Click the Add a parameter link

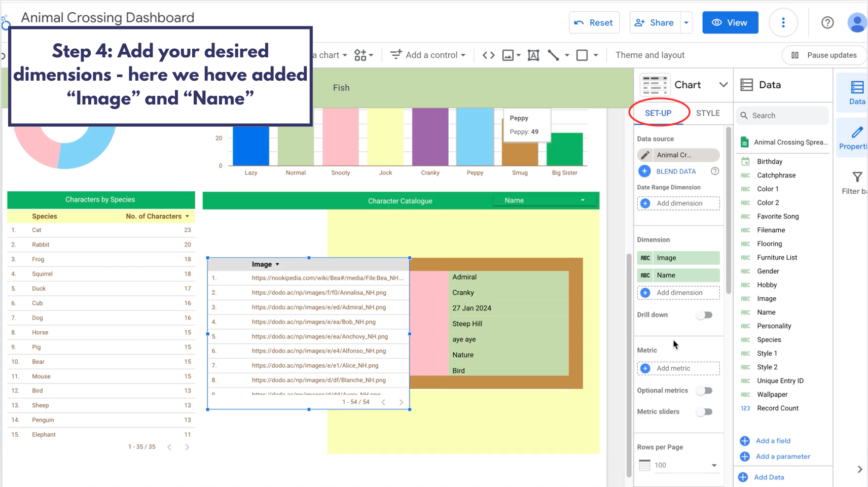tap(783, 457)
